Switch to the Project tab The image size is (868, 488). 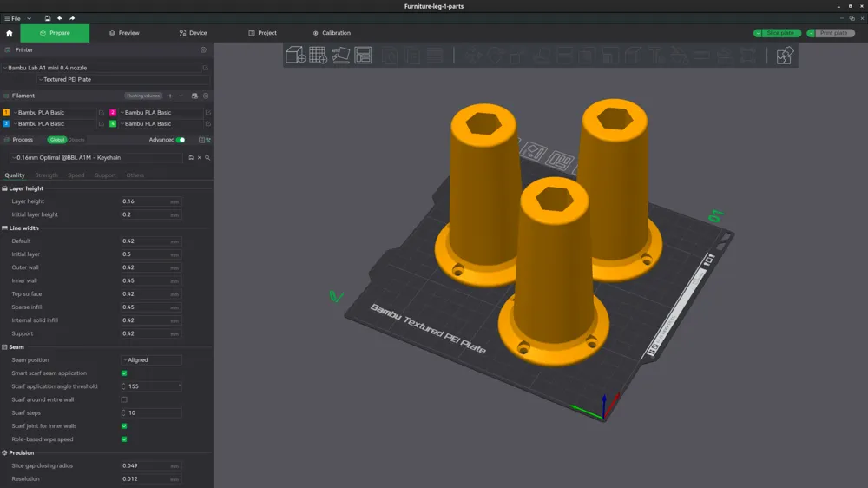coord(262,33)
